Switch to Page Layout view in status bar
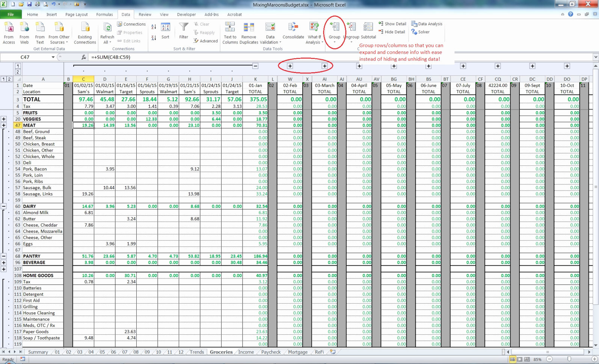Viewport: 599px width, 364px height. click(520, 359)
